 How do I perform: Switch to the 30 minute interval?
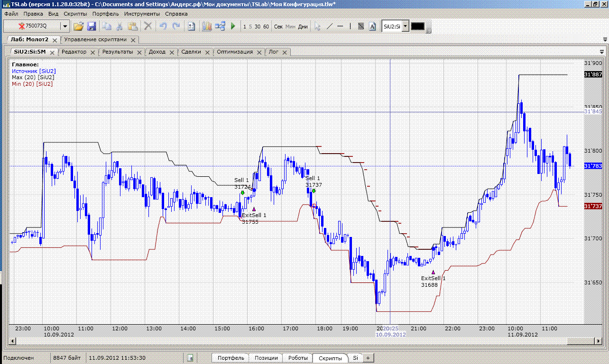tap(258, 27)
